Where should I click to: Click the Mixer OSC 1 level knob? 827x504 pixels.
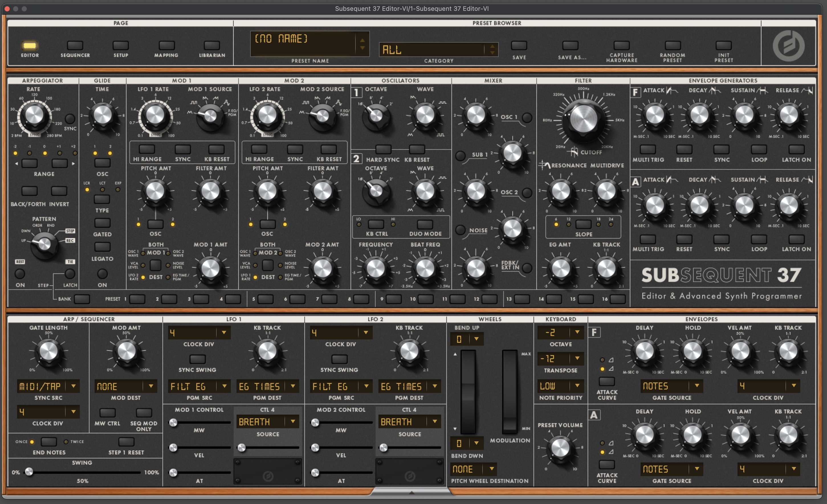[476, 115]
